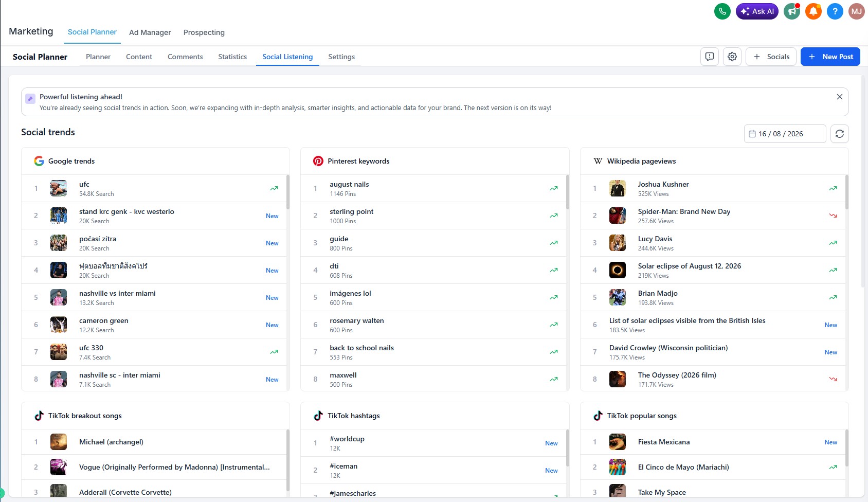
Task: Open Social Planner gear settings icon
Action: (x=732, y=57)
